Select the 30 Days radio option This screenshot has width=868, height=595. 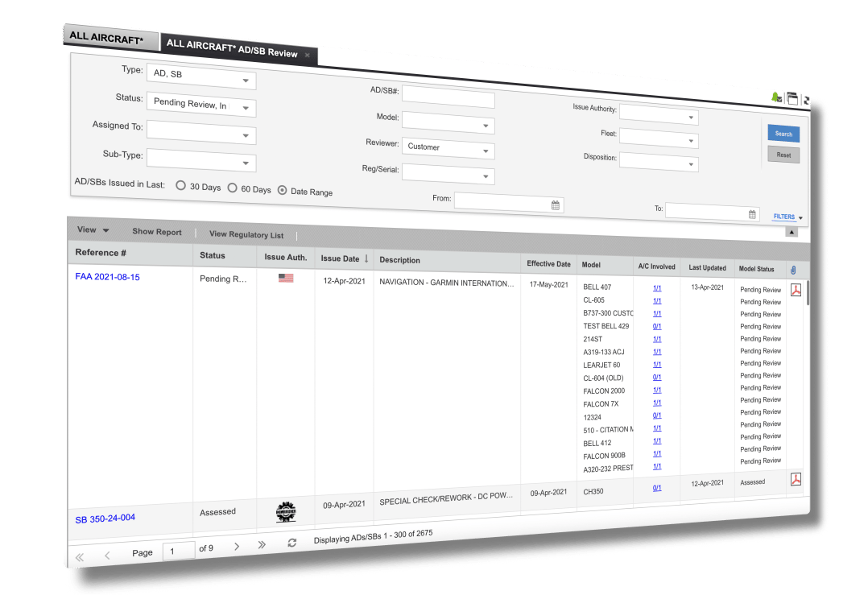pos(180,186)
